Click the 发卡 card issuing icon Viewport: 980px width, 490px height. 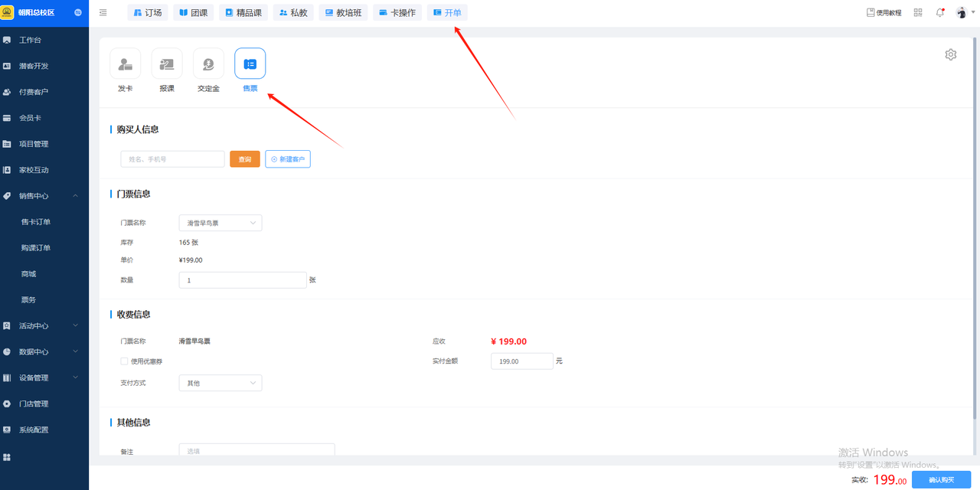tap(125, 64)
